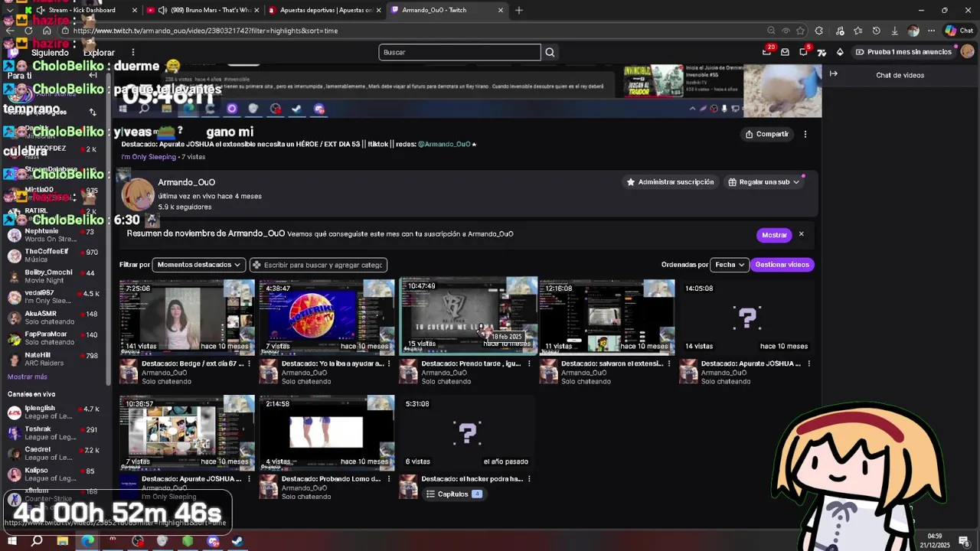Screen dimensions: 980x551
Task: Click Administrar suscripción button
Action: click(670, 182)
